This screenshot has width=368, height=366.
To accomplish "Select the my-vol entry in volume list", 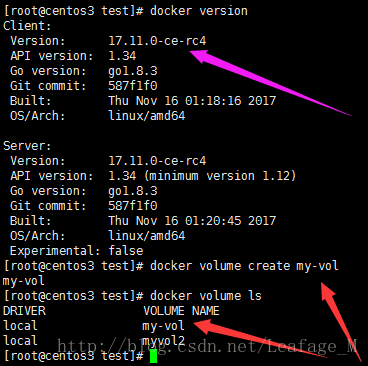I will point(163,326).
